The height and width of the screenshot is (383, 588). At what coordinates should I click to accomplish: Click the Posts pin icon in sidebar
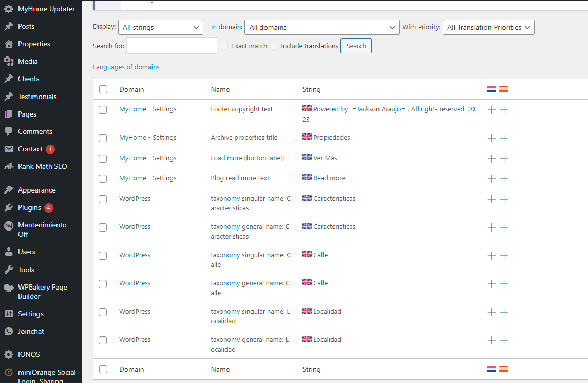pyautogui.click(x=9, y=26)
